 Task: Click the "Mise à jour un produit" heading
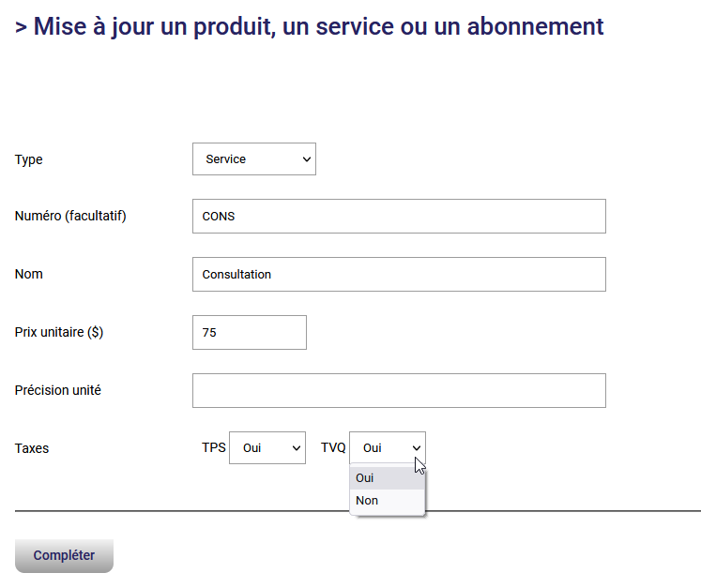coord(310,26)
